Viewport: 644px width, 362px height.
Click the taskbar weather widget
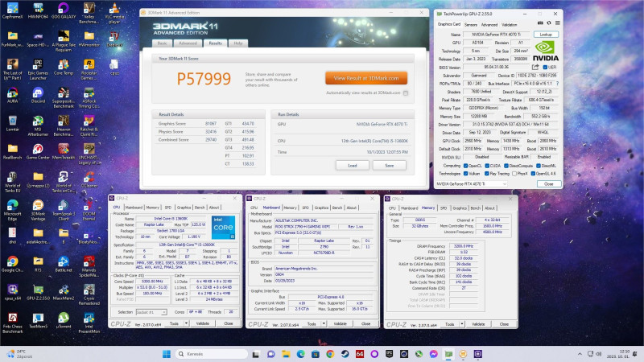19,354
